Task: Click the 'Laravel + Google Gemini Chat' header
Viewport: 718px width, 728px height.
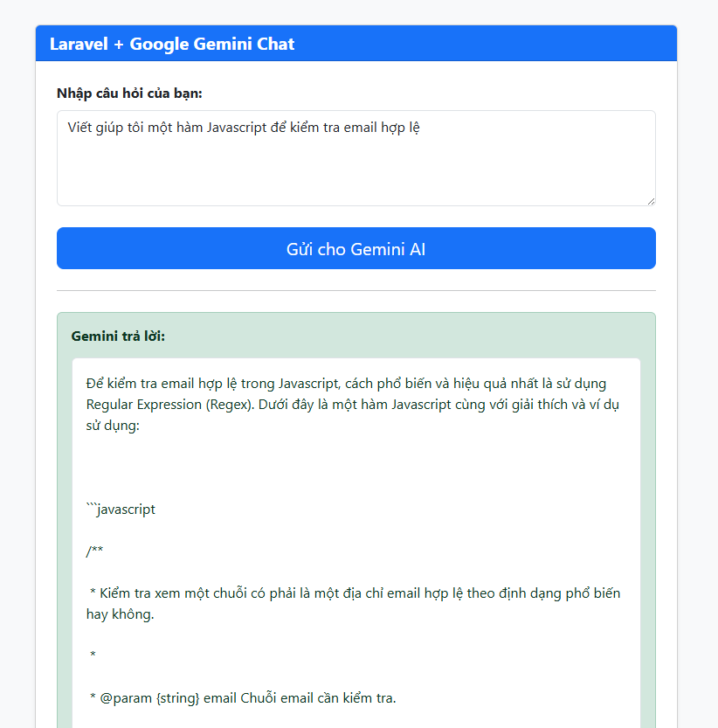Action: (x=172, y=44)
